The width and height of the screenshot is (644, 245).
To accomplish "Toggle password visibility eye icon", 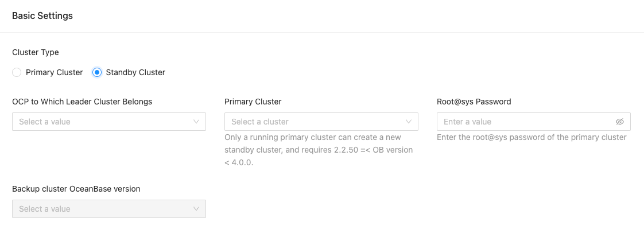I will (619, 122).
